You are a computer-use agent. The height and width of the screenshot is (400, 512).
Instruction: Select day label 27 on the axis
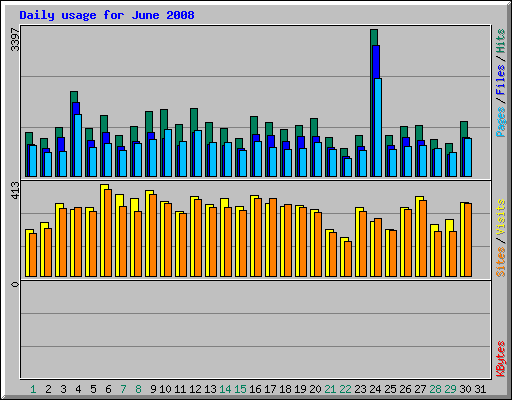pyautogui.click(x=420, y=389)
